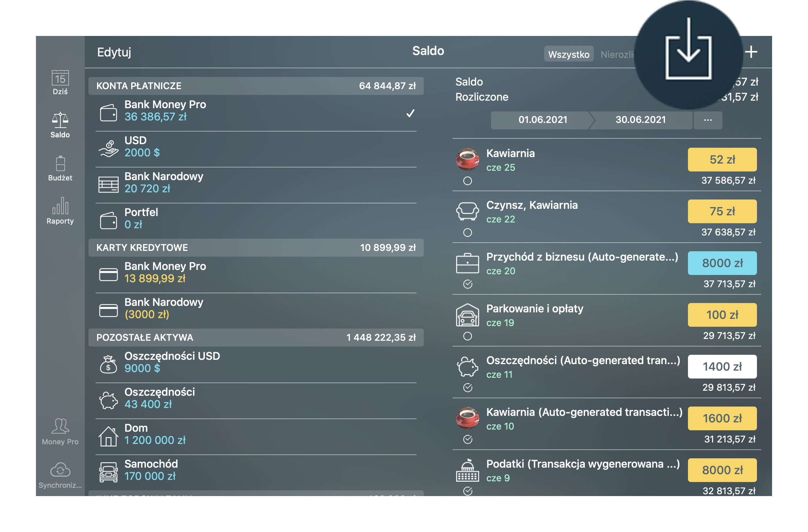Open more period options ellipsis
808x532 pixels.
(708, 120)
